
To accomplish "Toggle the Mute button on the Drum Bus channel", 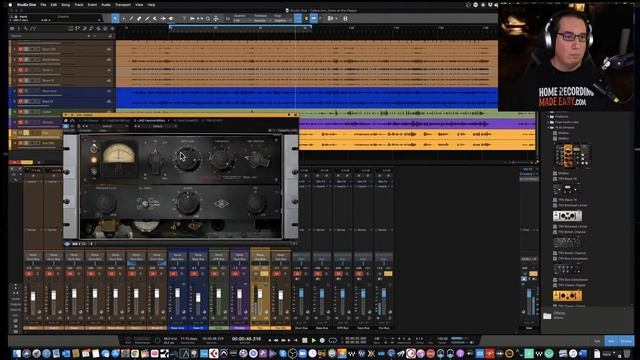I will tap(297, 273).
